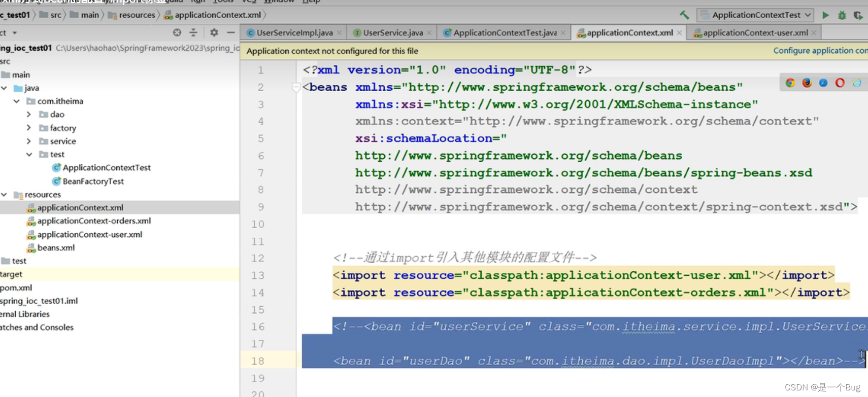Collapse the java folder
This screenshot has height=397, width=868.
click(4, 88)
